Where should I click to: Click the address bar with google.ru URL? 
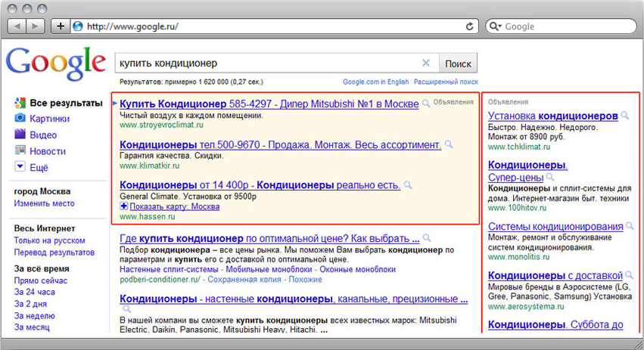point(272,26)
